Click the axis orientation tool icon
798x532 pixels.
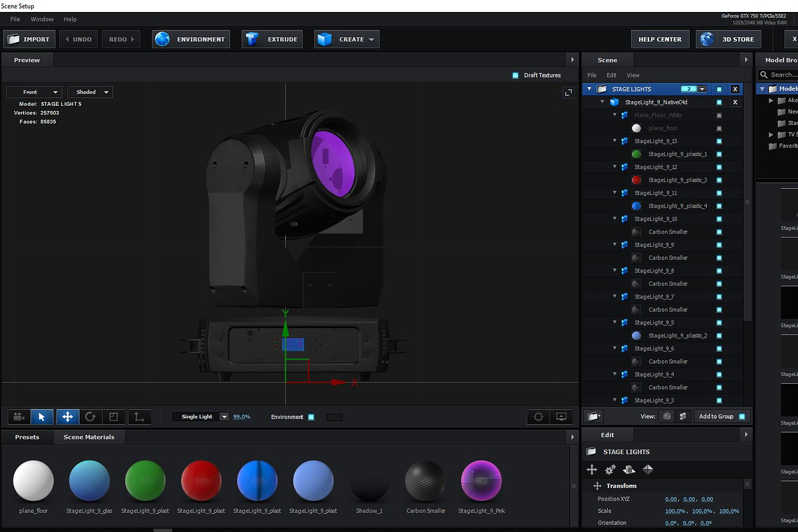tap(139, 417)
